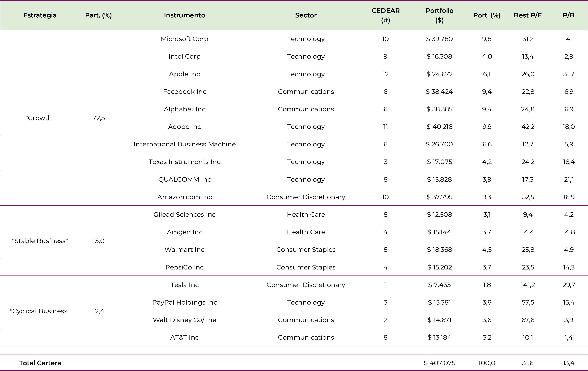Click the Part. (%) column header
Viewport: 588px width, 371px height.
98,15
